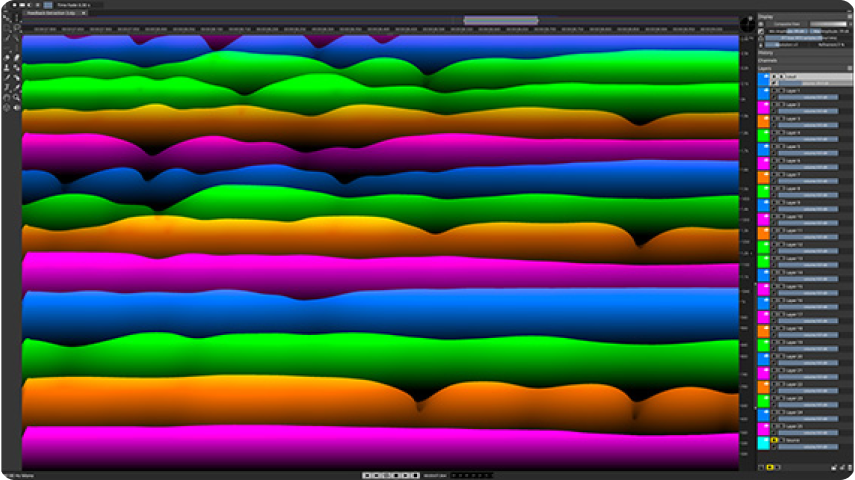855x480 pixels.
Task: Toggle visibility icon on Layer 7 orange swatch
Action: tap(766, 173)
